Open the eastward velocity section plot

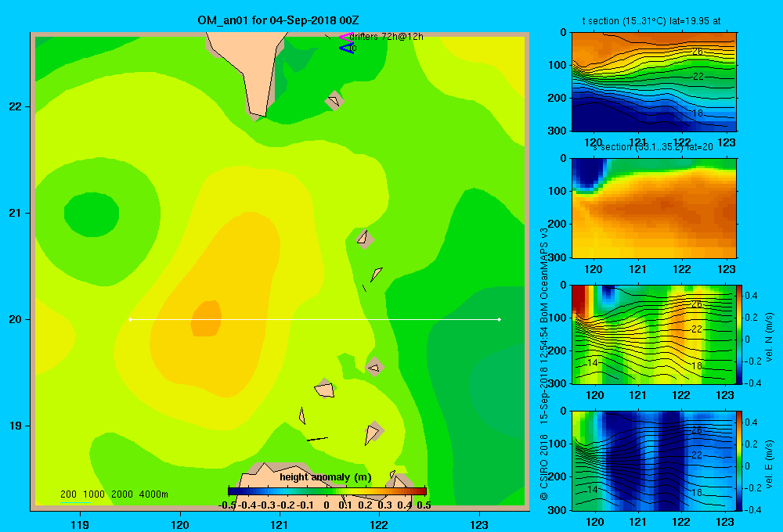click(x=654, y=461)
